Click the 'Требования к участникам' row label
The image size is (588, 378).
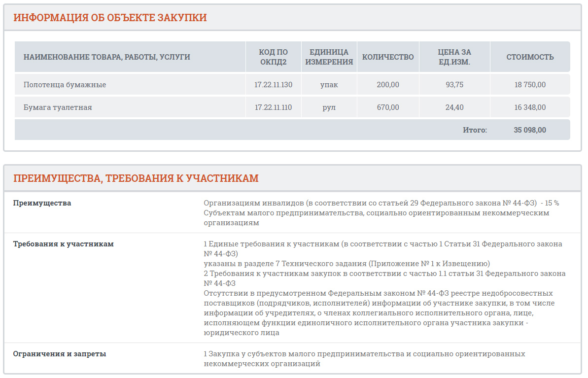pyautogui.click(x=63, y=244)
